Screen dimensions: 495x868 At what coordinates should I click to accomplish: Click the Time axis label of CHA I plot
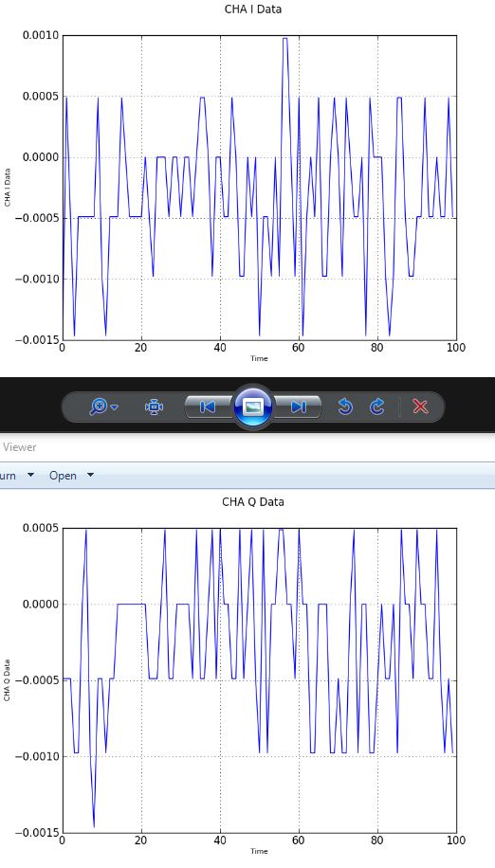(259, 359)
